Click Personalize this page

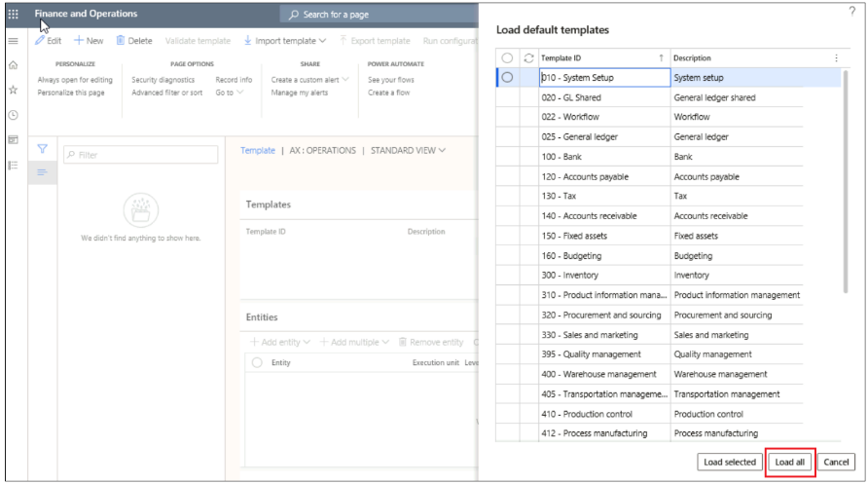(71, 93)
